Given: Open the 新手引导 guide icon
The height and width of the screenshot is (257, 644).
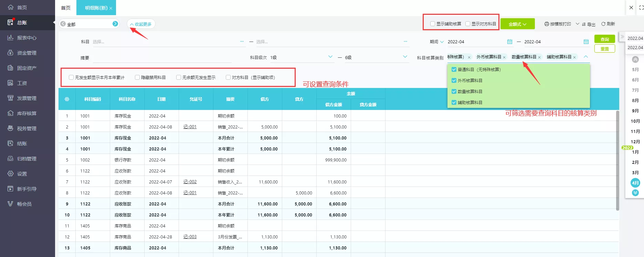Looking at the screenshot, I should point(10,189).
